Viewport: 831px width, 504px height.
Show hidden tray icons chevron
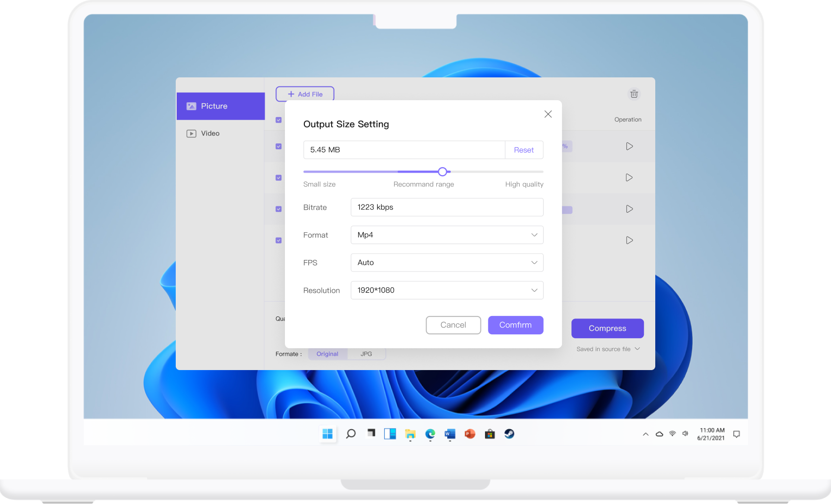645,434
